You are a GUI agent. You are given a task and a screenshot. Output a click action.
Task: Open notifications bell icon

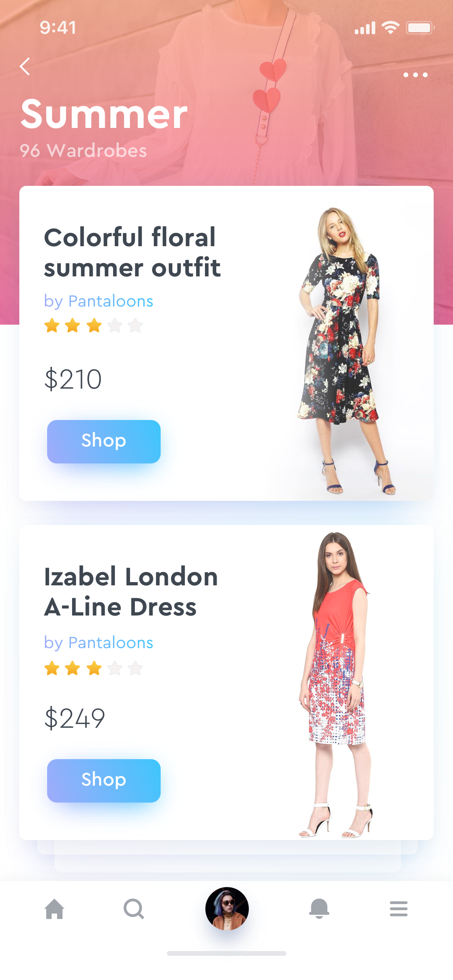pos(319,909)
